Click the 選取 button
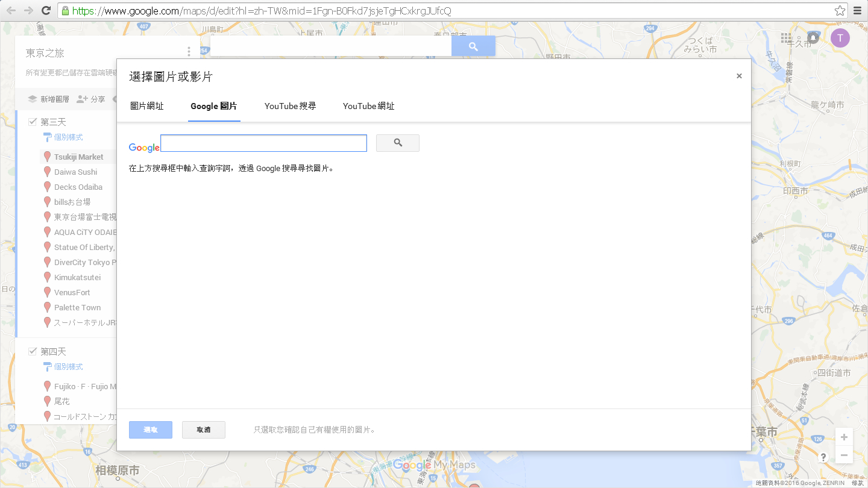 [x=151, y=430]
